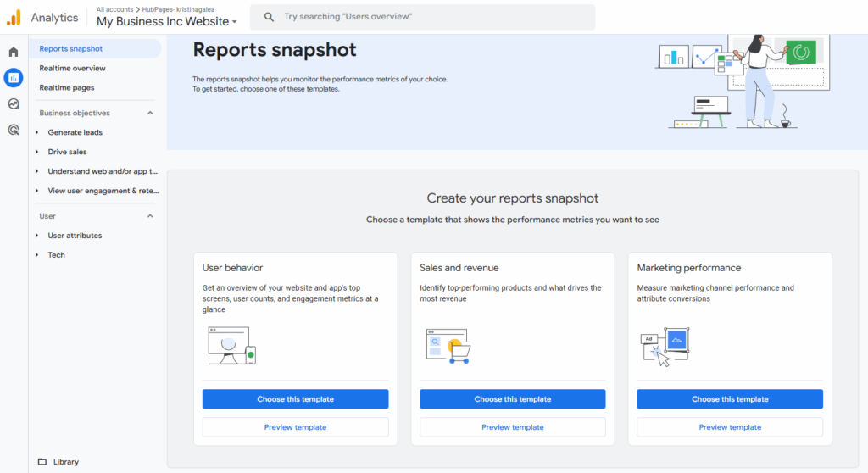Collapse the User section chevron
The image size is (868, 473).
[x=150, y=216]
